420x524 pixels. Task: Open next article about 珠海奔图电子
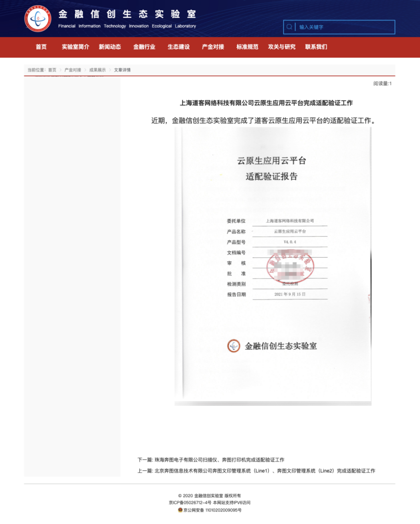tap(211, 460)
